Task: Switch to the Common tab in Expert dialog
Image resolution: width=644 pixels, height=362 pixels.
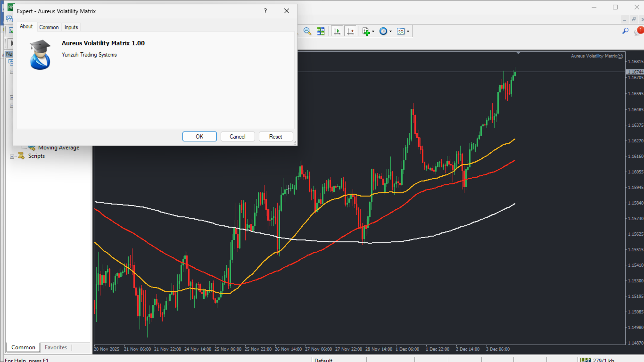Action: 49,27
